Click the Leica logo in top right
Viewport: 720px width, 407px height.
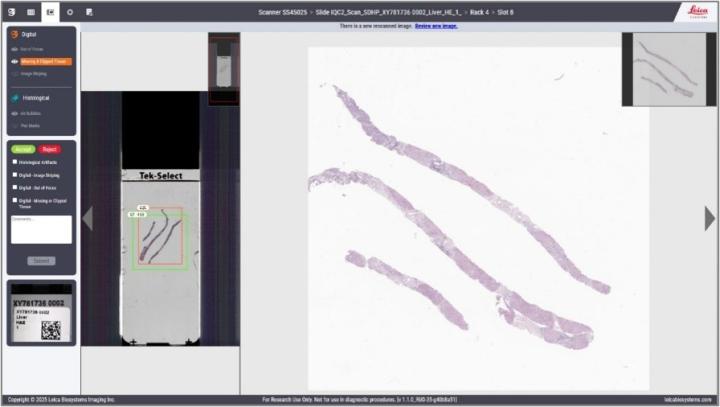tap(698, 11)
